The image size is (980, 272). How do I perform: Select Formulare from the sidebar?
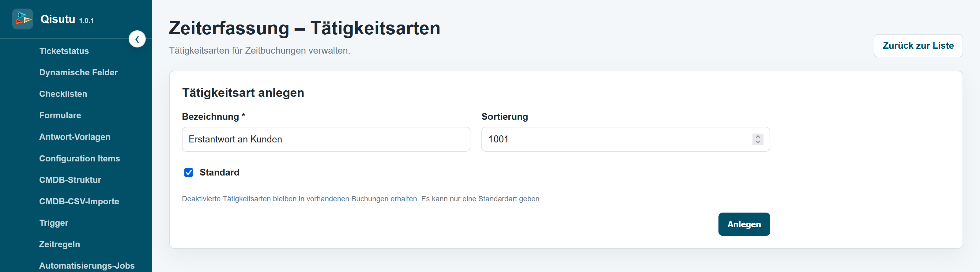tap(60, 115)
